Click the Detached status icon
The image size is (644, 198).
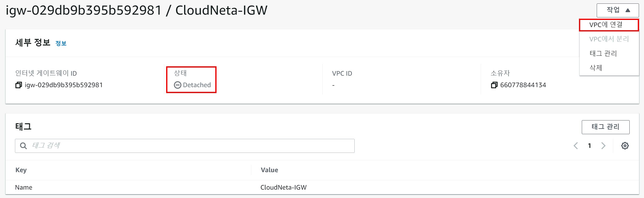click(x=177, y=85)
